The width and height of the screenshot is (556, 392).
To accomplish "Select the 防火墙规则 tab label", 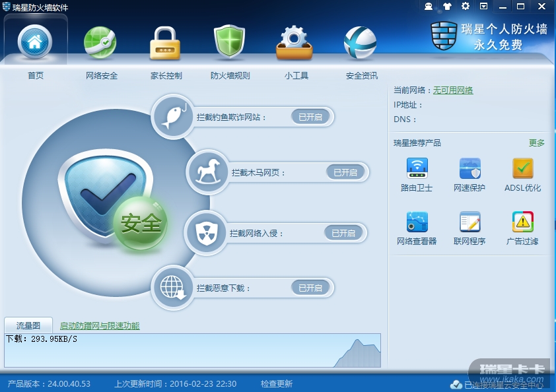I will tap(230, 75).
